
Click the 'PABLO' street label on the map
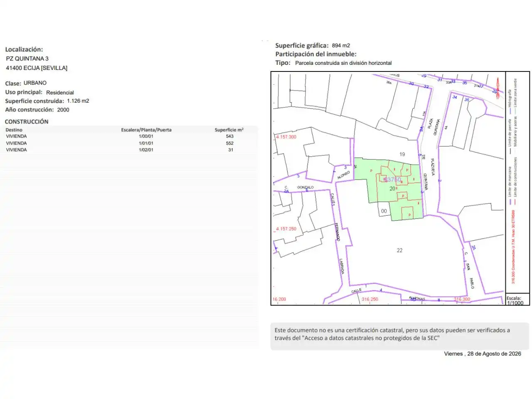click(471, 283)
